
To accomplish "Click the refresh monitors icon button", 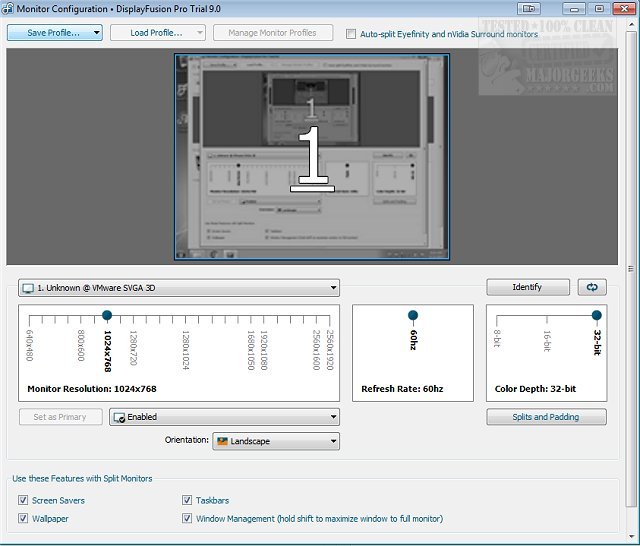I will pos(592,287).
